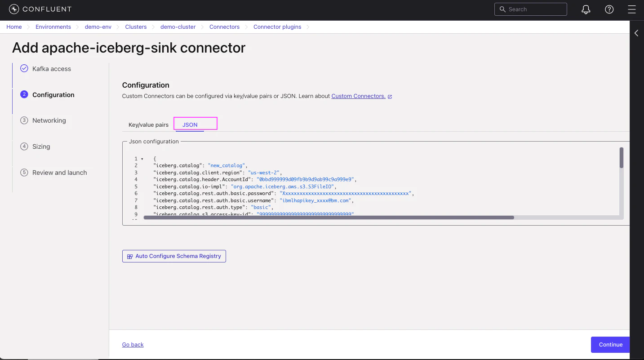This screenshot has height=360, width=644.
Task: Click the magnifier icon in Search
Action: tap(502, 9)
